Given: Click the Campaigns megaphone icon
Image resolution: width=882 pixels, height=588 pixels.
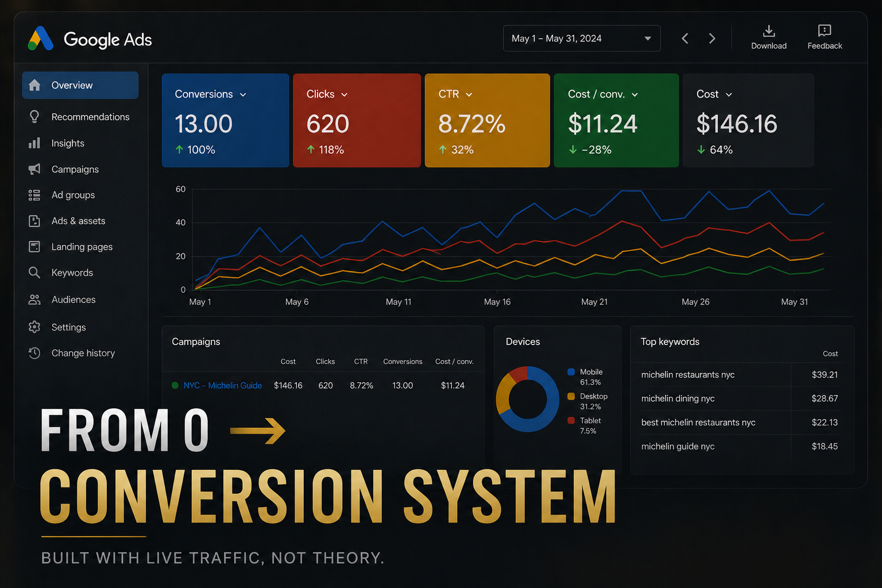Looking at the screenshot, I should 34,169.
